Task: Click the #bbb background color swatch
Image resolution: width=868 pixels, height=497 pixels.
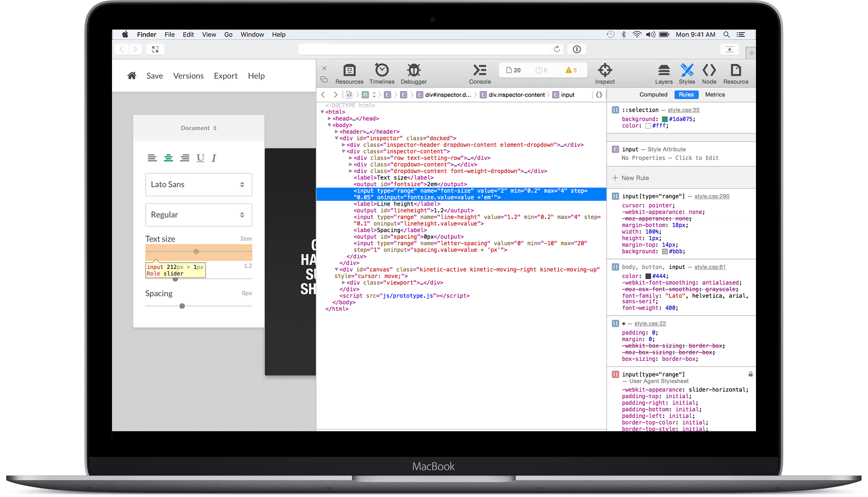Action: point(665,252)
